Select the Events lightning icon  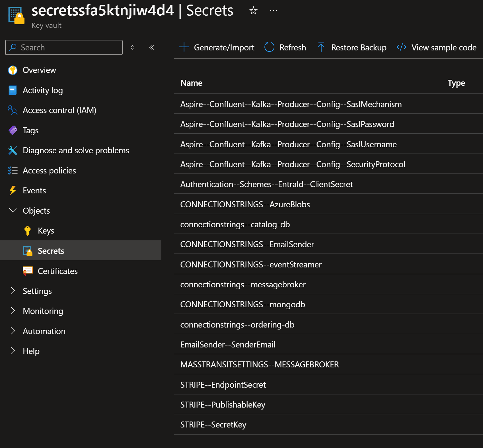(13, 190)
